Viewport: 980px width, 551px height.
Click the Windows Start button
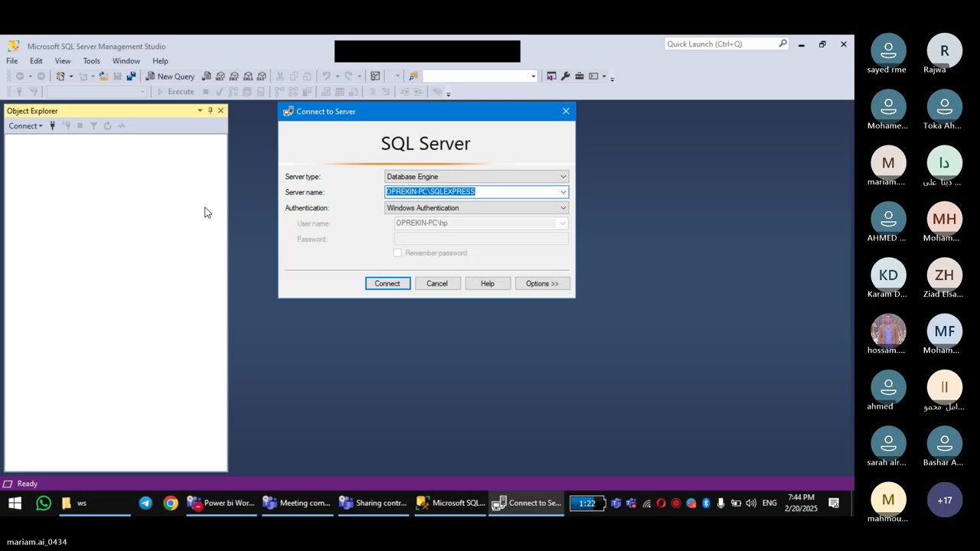15,503
